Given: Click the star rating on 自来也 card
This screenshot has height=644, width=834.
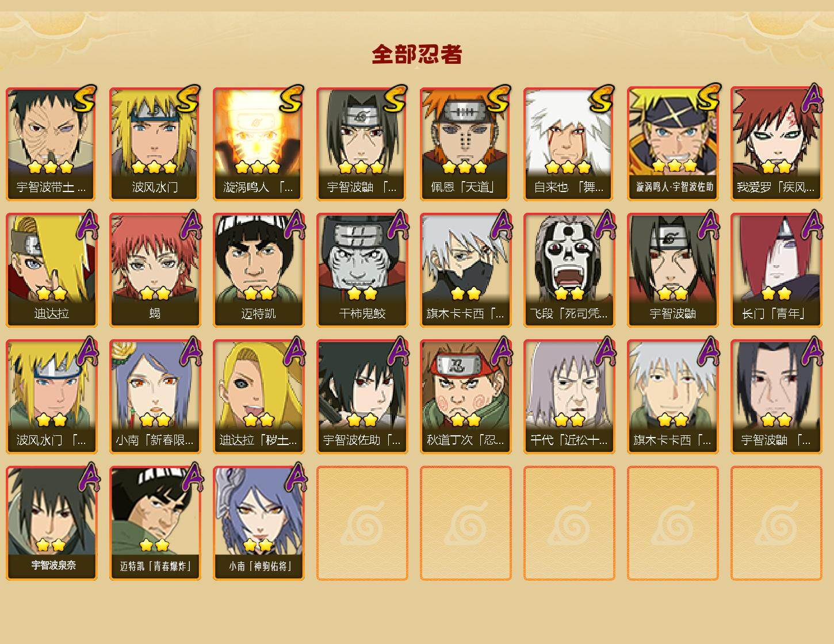Looking at the screenshot, I should (x=568, y=167).
